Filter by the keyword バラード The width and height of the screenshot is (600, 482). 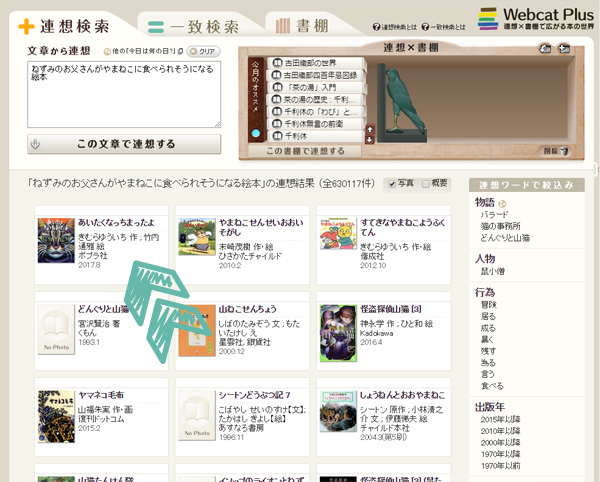[495, 215]
